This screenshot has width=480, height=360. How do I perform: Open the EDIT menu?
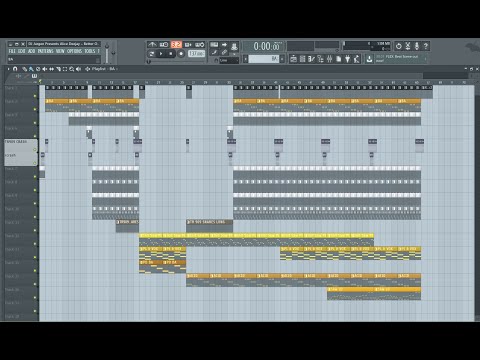click(x=22, y=51)
